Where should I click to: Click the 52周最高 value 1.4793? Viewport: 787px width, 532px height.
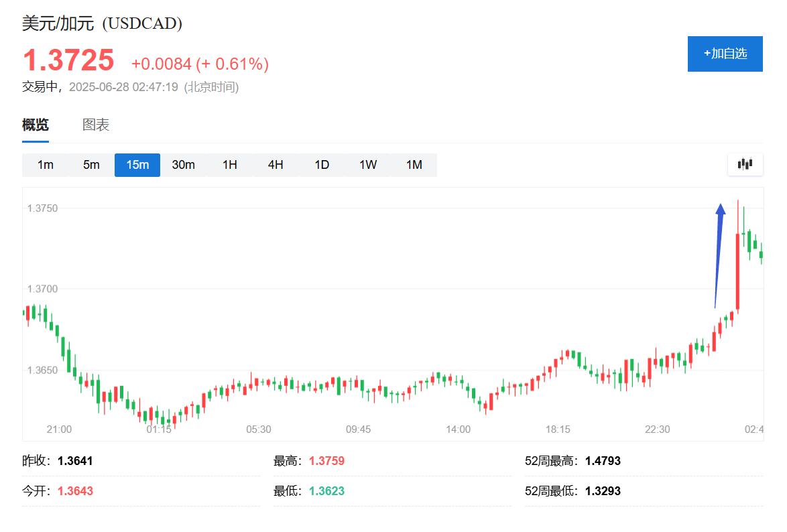tap(603, 461)
